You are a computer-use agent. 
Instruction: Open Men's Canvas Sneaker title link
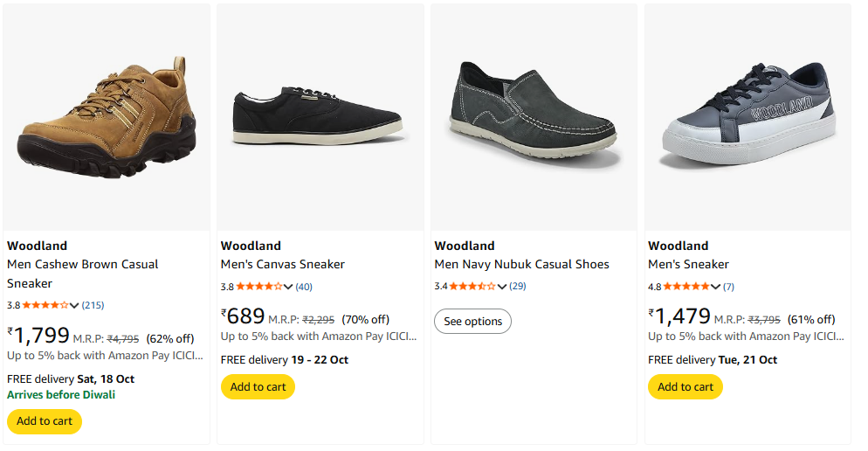(283, 264)
